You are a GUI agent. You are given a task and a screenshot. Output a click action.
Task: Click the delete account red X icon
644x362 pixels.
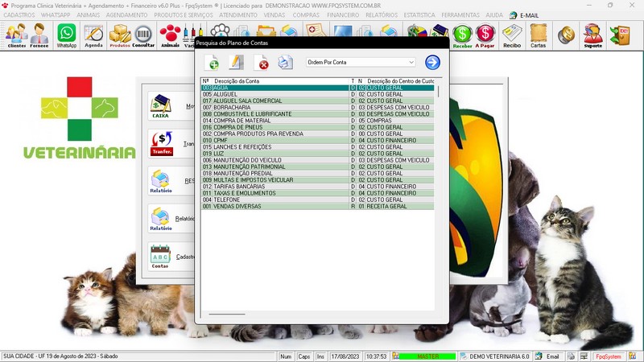click(x=262, y=63)
